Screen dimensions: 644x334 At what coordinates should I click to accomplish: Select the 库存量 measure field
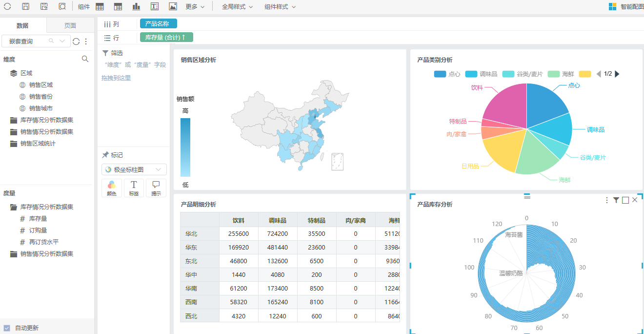[x=38, y=219]
